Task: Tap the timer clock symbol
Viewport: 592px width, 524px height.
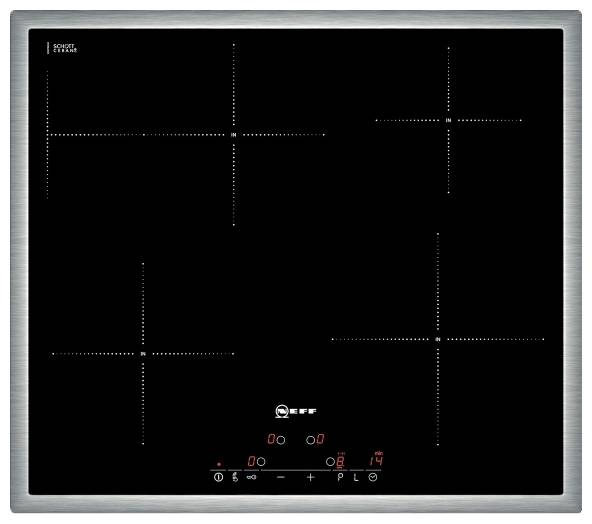Action: click(x=373, y=477)
